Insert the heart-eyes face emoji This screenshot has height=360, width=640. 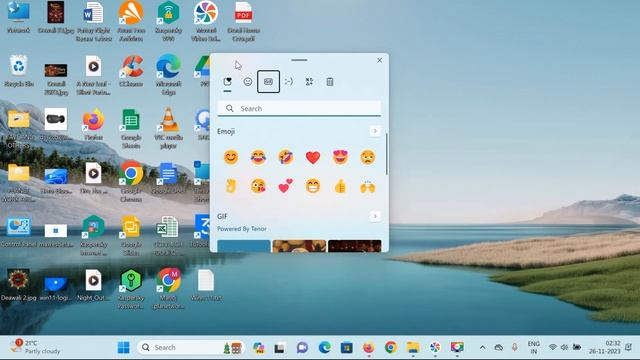point(340,157)
